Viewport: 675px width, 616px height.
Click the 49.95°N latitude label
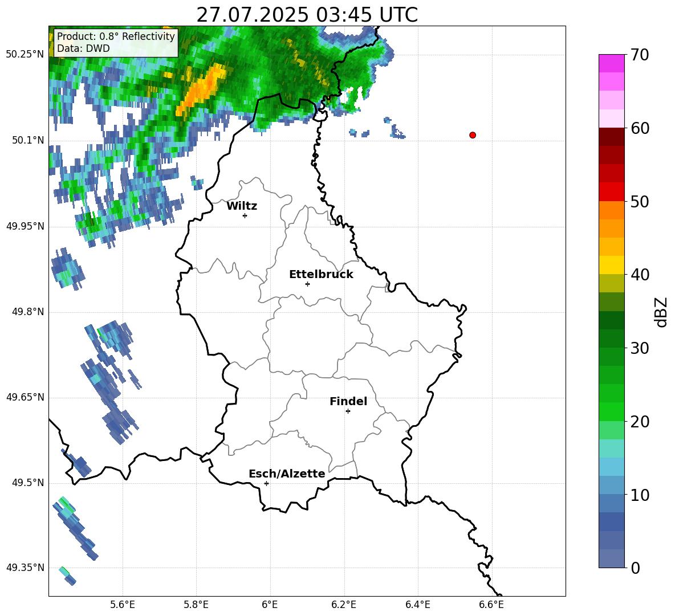(x=25, y=226)
